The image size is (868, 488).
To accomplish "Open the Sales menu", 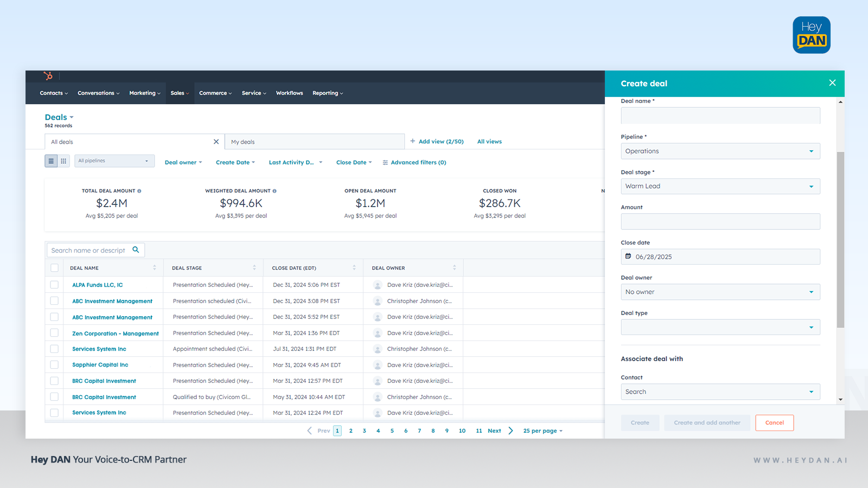I will point(179,93).
